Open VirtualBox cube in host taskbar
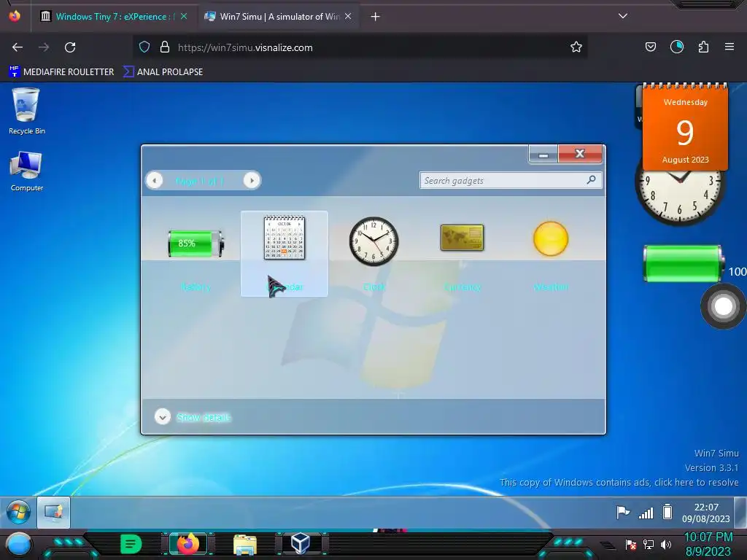Screen dimensions: 747x560 [301, 543]
